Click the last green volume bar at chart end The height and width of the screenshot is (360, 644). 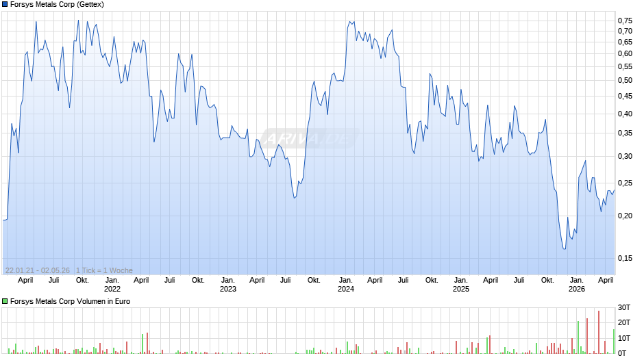pyautogui.click(x=614, y=342)
